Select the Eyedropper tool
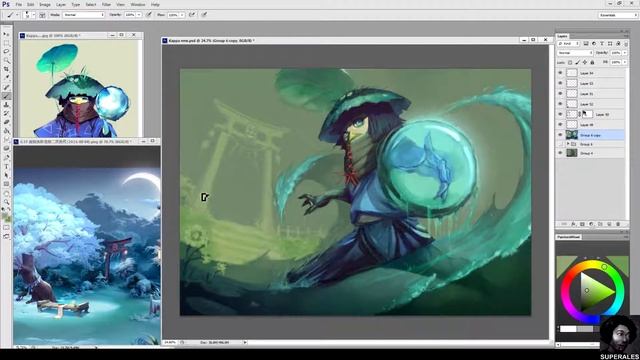Image resolution: width=640 pixels, height=360 pixels. pyautogui.click(x=6, y=78)
